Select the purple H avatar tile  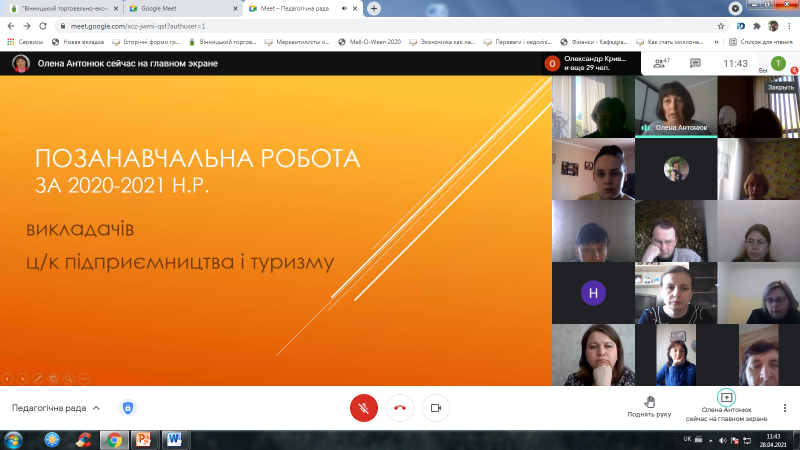(593, 293)
